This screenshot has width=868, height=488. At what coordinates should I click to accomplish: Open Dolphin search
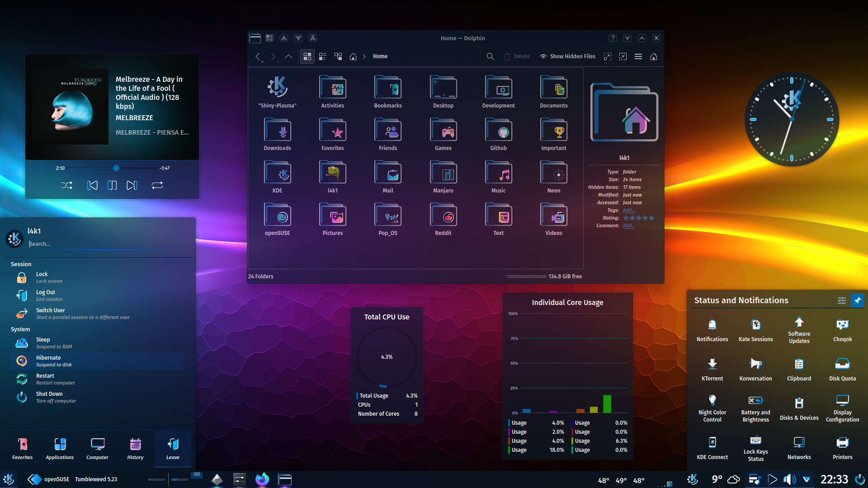[490, 56]
